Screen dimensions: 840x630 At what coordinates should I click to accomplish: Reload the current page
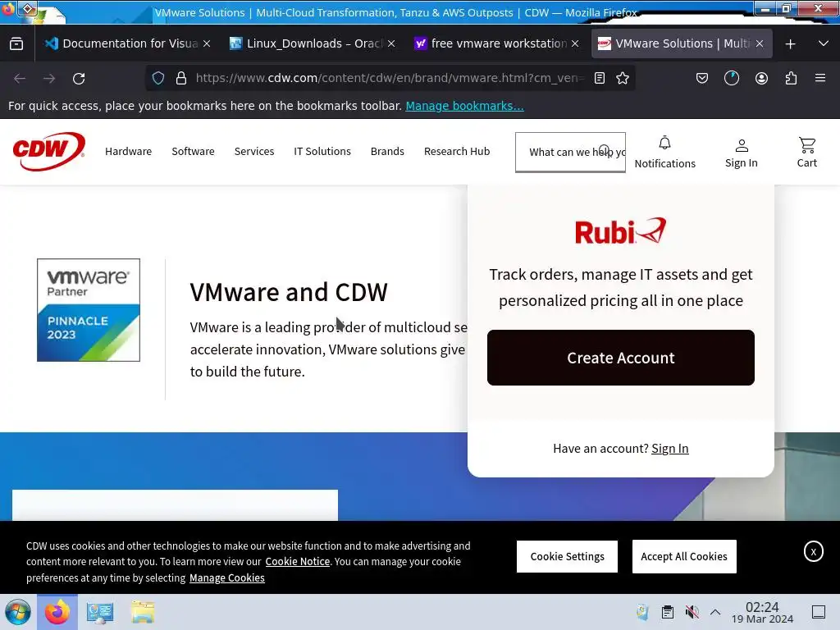pyautogui.click(x=79, y=78)
